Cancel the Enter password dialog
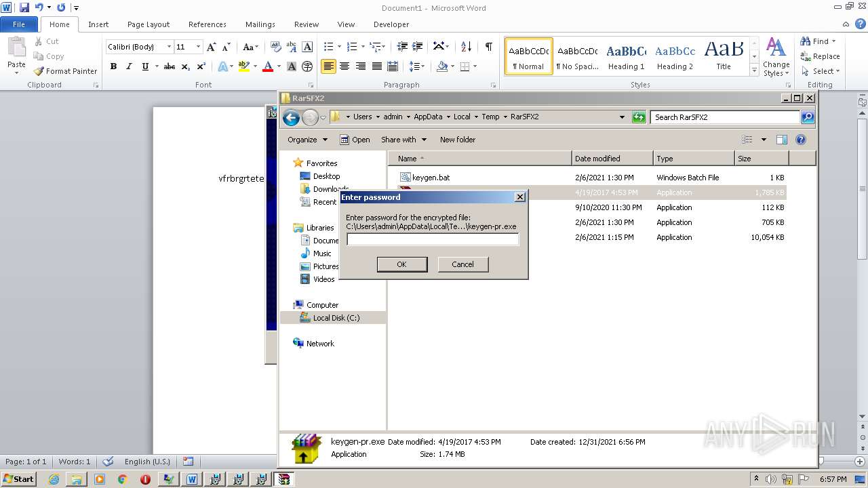Image resolution: width=868 pixels, height=488 pixels. [463, 264]
